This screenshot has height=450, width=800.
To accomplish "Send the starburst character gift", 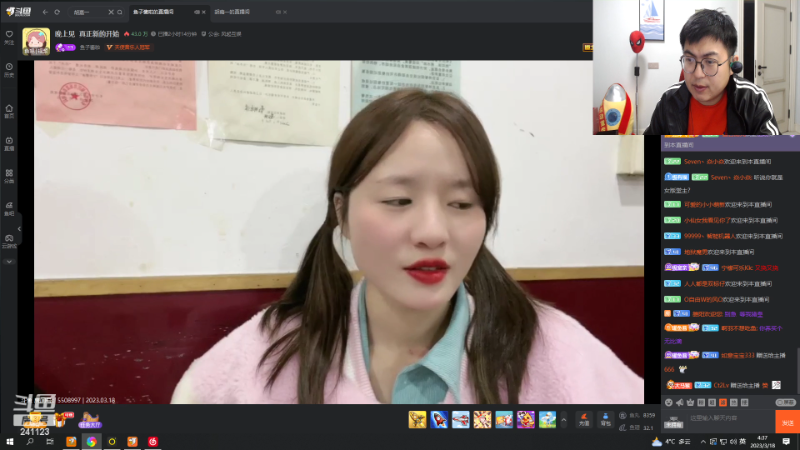I will tap(482, 419).
